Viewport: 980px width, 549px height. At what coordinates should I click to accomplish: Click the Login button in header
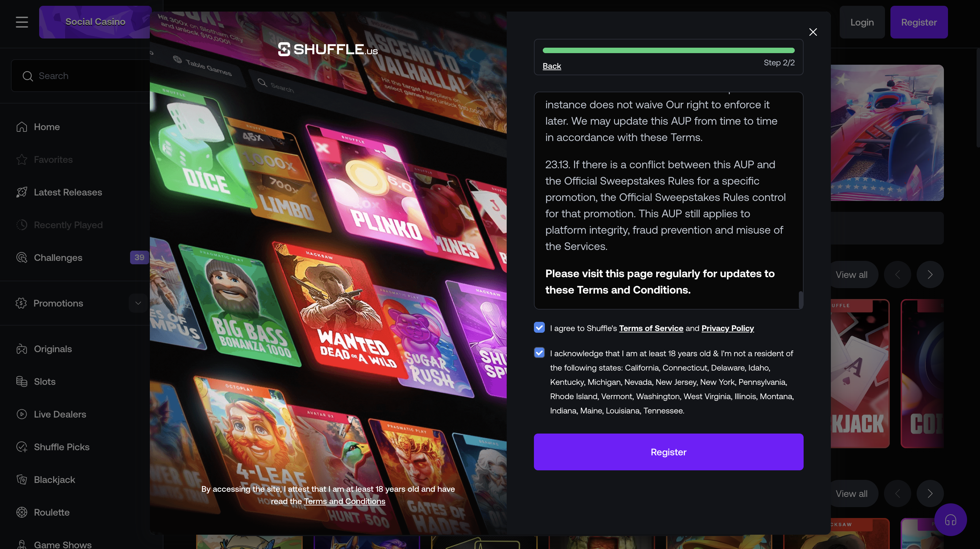click(862, 22)
